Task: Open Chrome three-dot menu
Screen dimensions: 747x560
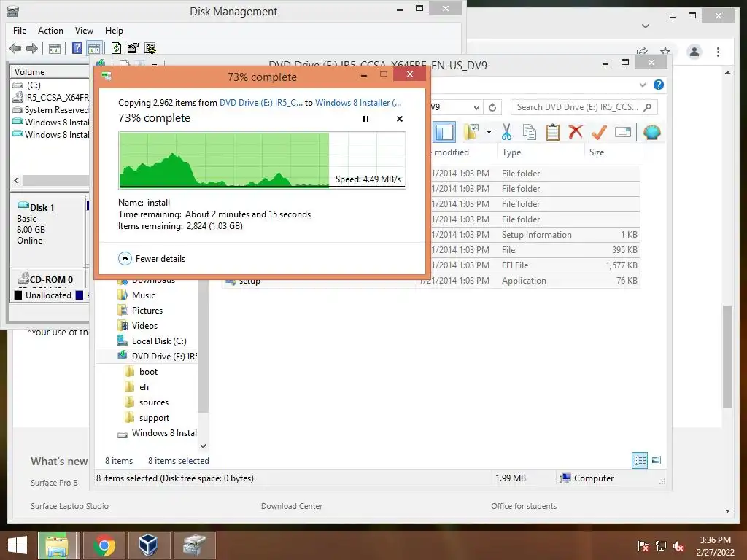Action: (718, 52)
